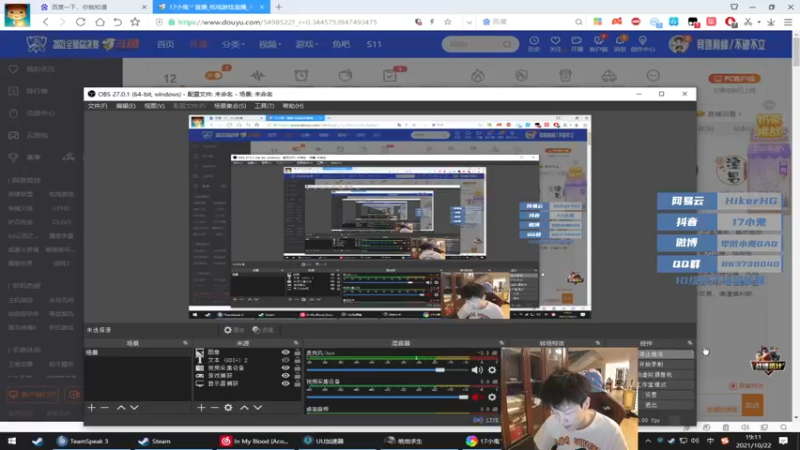Add a new source with the plus icon
This screenshot has height=450, width=800.
(201, 408)
